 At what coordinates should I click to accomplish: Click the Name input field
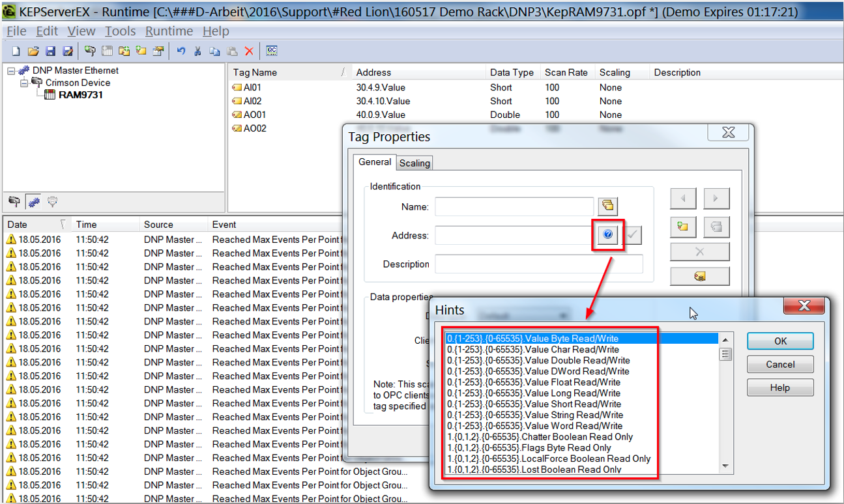[x=514, y=206]
